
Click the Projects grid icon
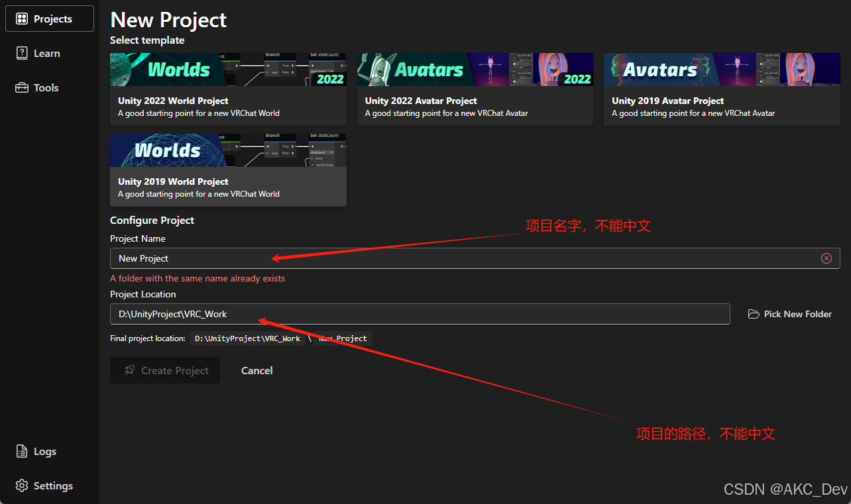22,19
